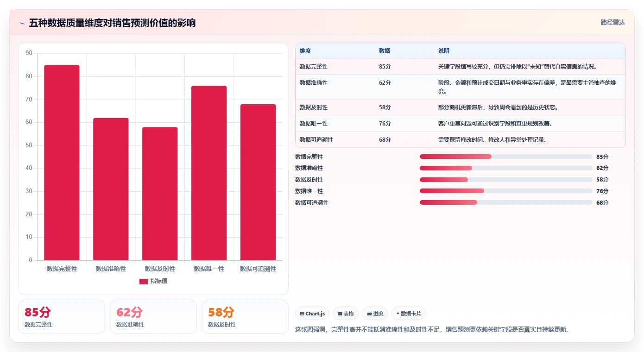The width and height of the screenshot is (644, 352).
Task: Click the 说明 column header
Action: pos(444,51)
